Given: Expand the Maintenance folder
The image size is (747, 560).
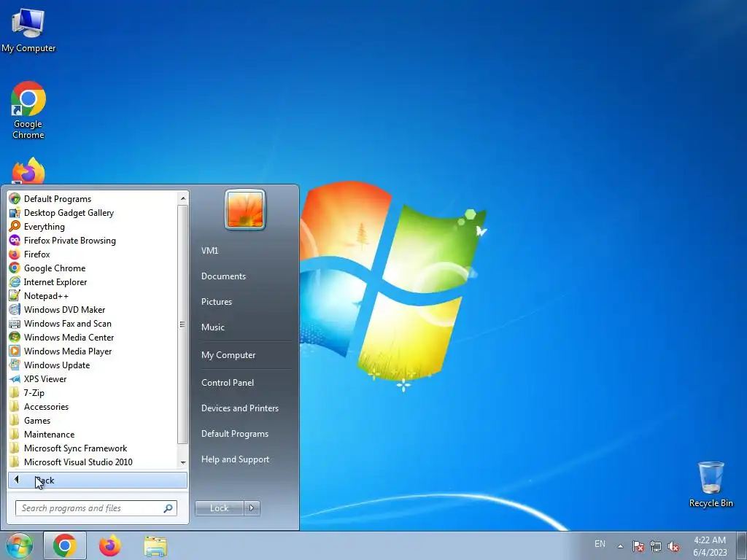Looking at the screenshot, I should point(93,435).
